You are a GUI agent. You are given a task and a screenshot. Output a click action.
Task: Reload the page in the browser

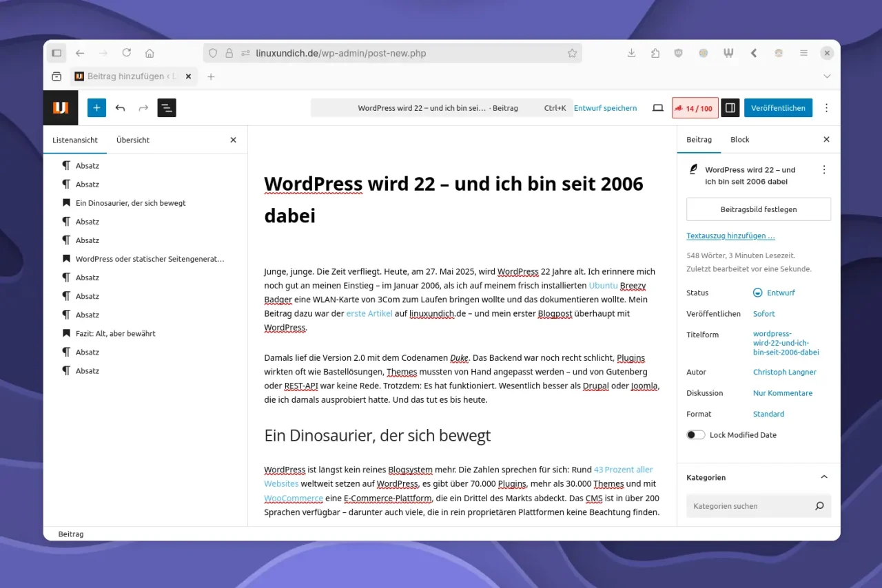(127, 53)
